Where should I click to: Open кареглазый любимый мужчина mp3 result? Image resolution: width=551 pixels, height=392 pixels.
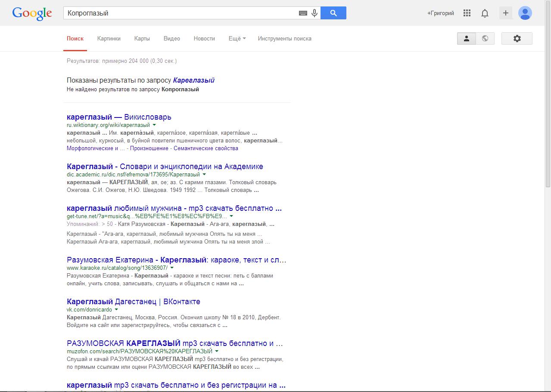click(174, 208)
